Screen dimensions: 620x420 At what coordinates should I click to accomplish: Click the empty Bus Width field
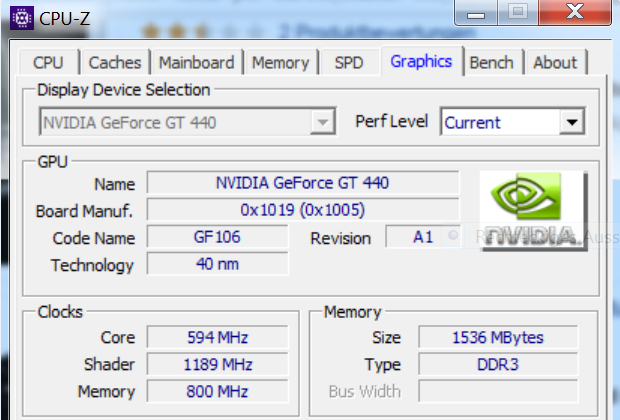pos(498,392)
